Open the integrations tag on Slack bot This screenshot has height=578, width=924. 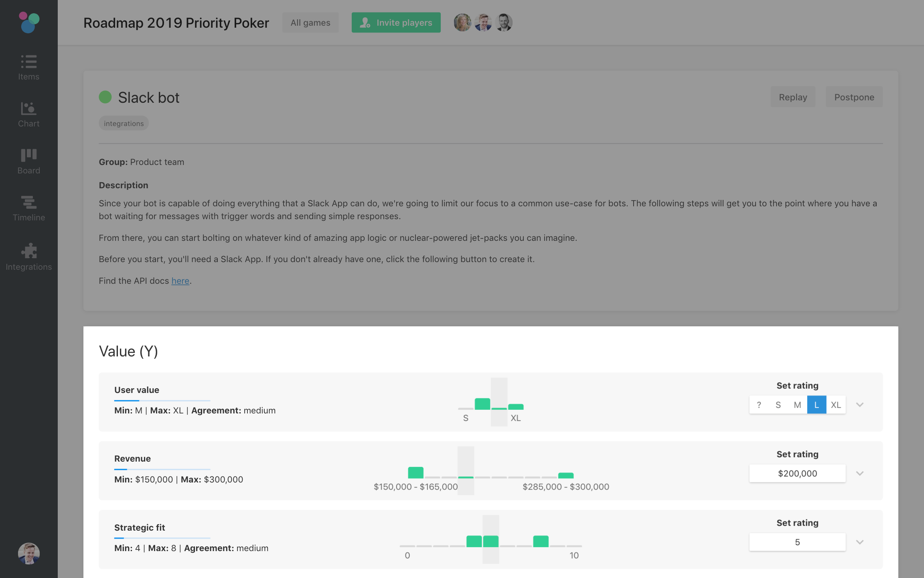(x=124, y=123)
